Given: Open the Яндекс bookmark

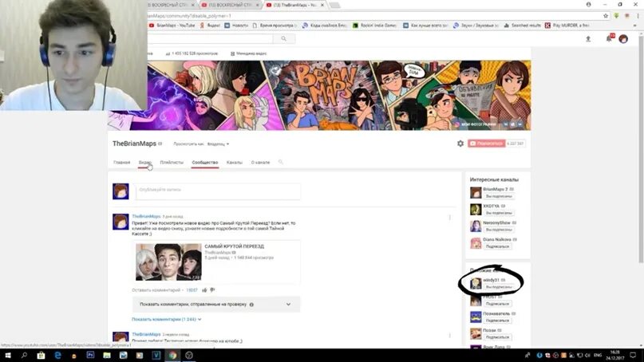Looking at the screenshot, I should (210, 26).
